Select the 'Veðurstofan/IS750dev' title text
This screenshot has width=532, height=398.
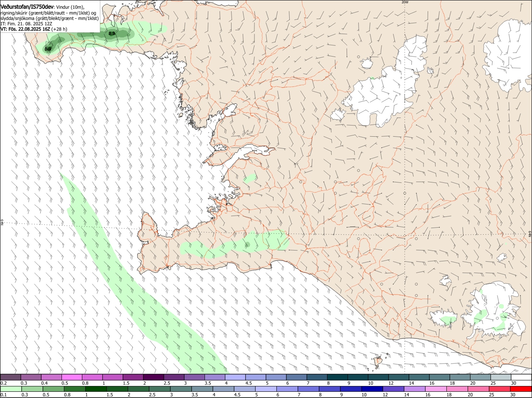(27, 7)
